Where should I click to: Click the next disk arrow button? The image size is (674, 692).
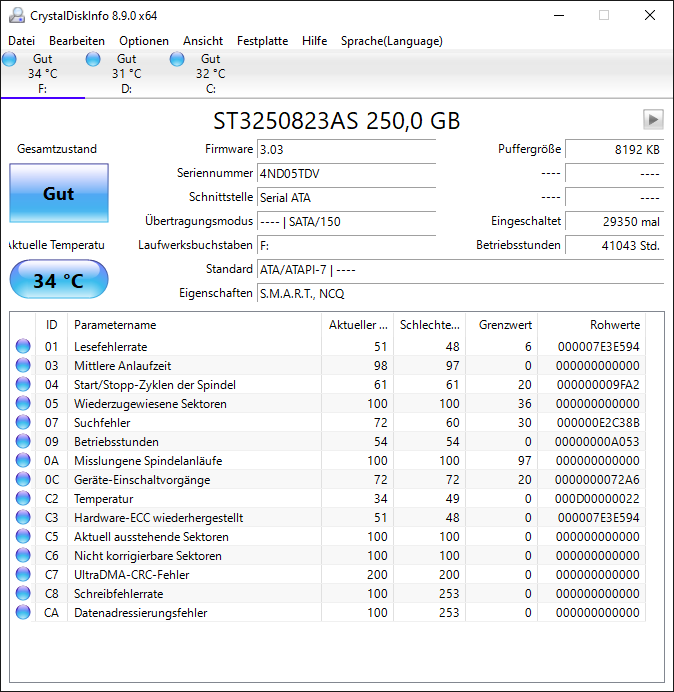tap(653, 120)
